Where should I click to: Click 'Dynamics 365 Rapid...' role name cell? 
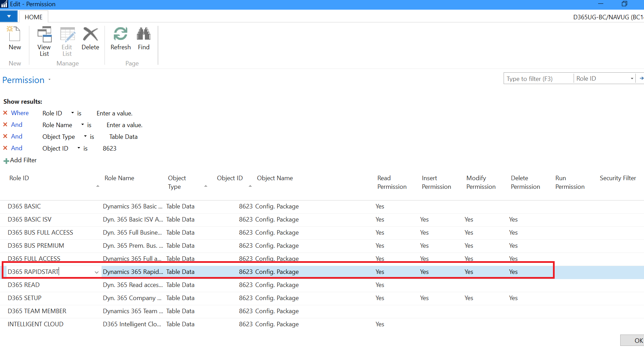tap(133, 272)
